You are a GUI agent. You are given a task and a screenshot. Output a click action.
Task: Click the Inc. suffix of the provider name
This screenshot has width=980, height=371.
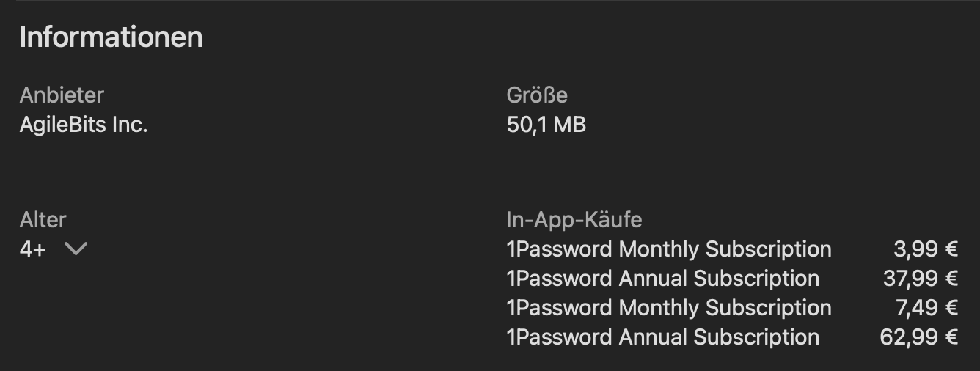129,125
